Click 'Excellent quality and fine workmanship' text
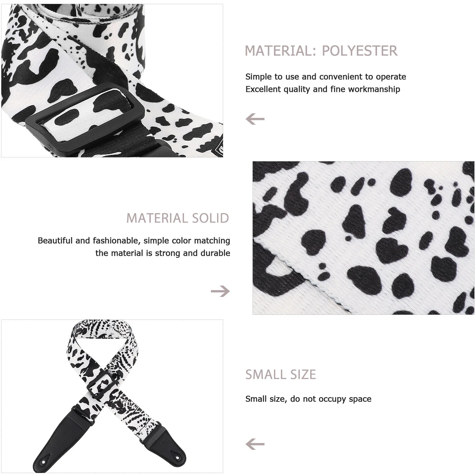 coord(323,89)
